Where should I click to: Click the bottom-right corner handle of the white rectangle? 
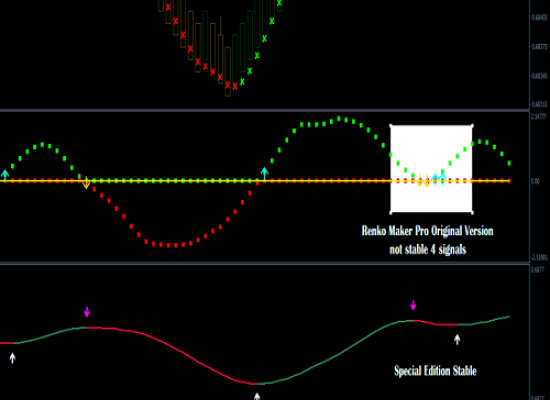[x=472, y=212]
